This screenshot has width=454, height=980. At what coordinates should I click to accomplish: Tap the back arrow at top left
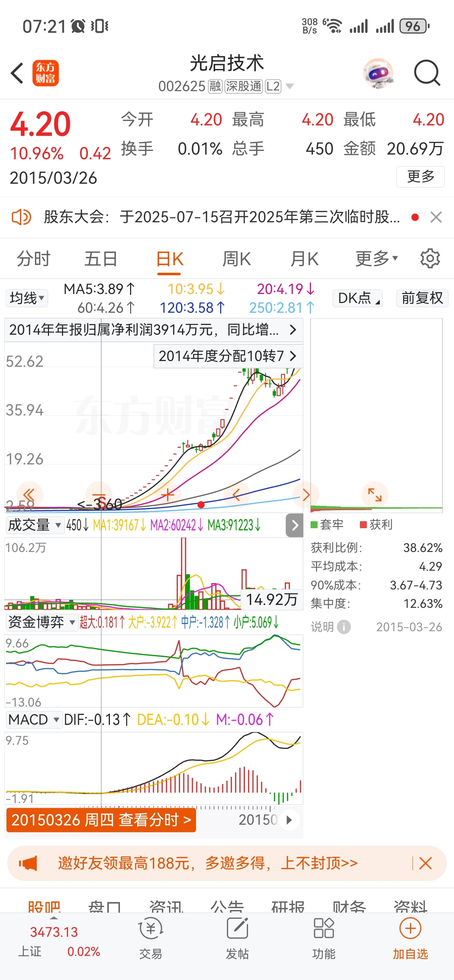pos(17,73)
